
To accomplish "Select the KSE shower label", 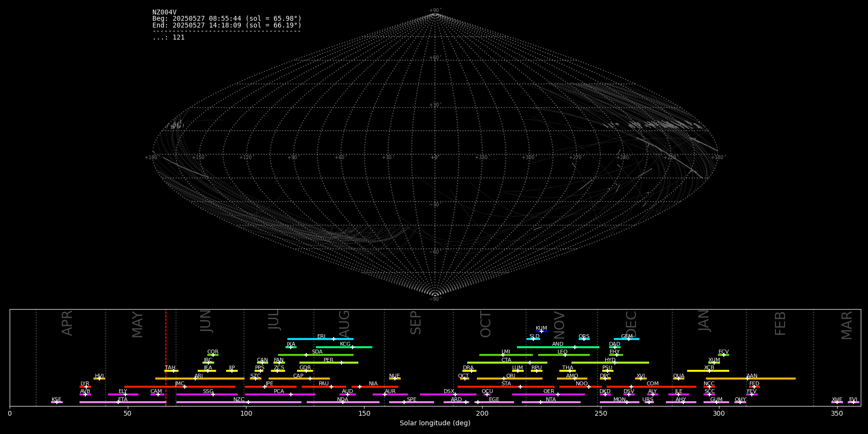I will 56,400.
